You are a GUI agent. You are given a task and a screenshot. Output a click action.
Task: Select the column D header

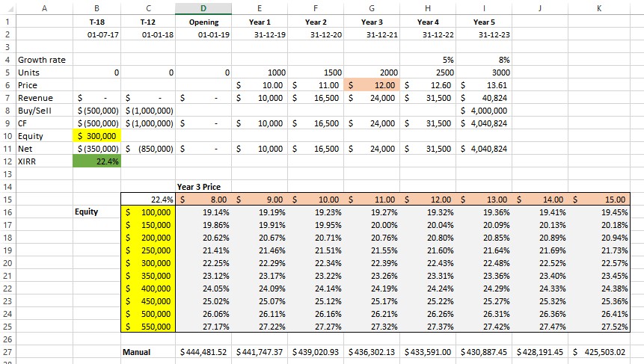pos(203,8)
